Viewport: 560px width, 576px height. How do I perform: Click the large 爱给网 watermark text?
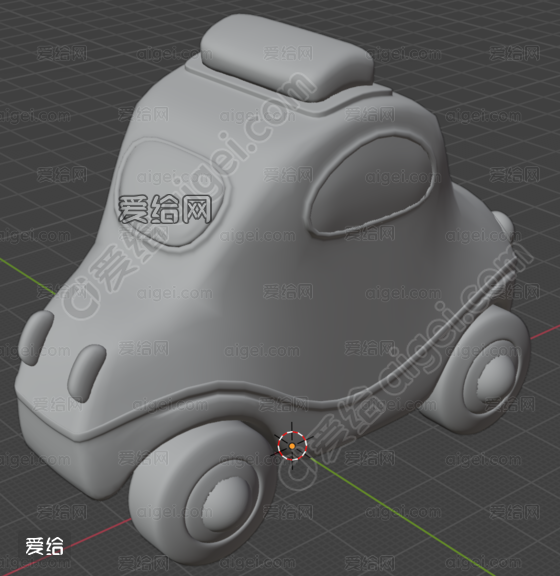point(165,210)
